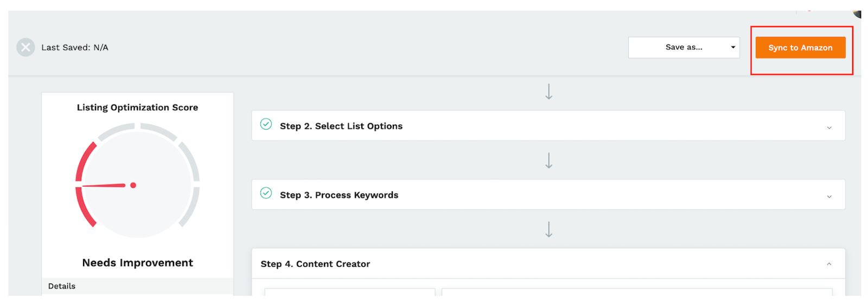Open the Save as... dropdown
This screenshot has height=303, width=868.
coord(684,48)
